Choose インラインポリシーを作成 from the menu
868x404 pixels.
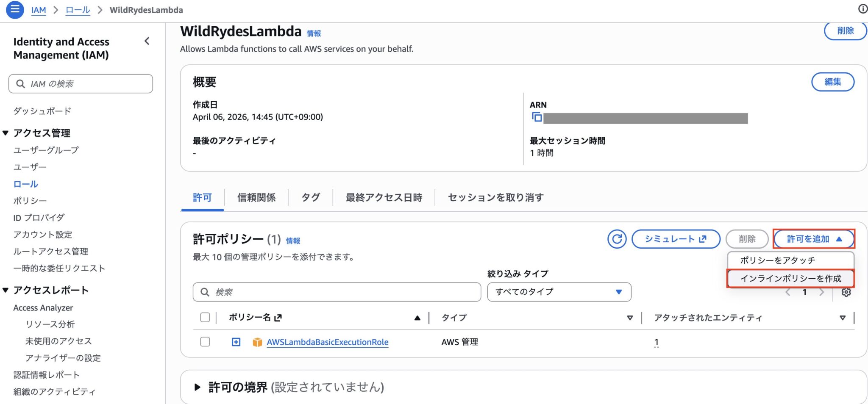790,278
